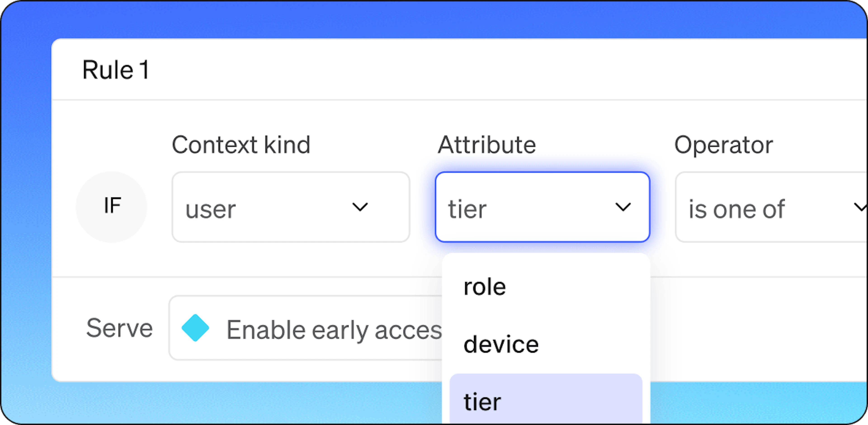Click the "tier" value in Attribute box
The width and height of the screenshot is (868, 425).
467,209
